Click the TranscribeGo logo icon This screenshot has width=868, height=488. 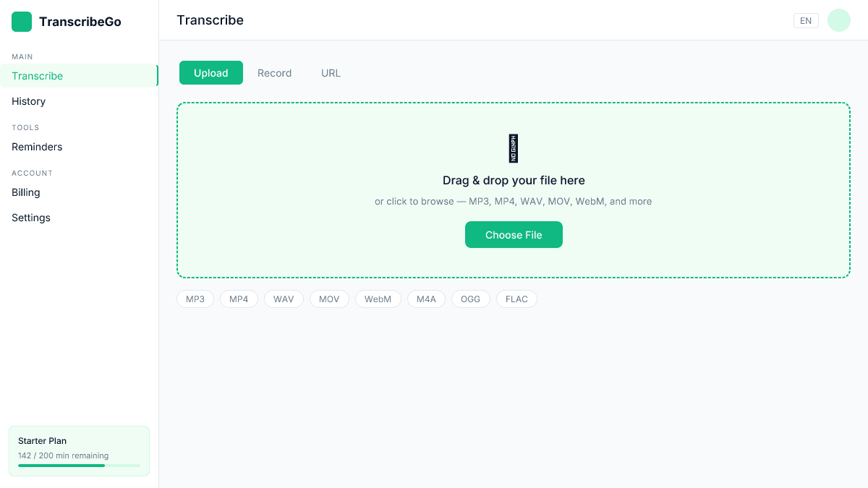click(21, 22)
